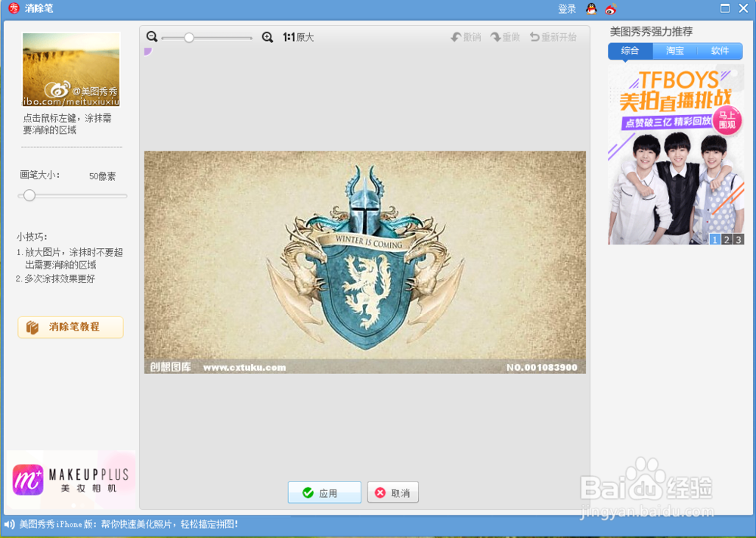This screenshot has height=538, width=756.
Task: Click the zoom in magnifier icon
Action: (267, 37)
